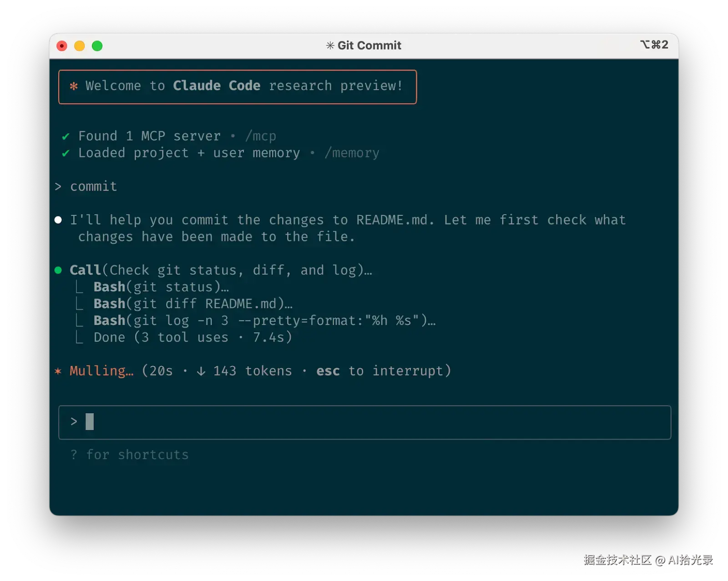Click the green zoom window button
Screen dimensions: 728x581
pos(97,46)
